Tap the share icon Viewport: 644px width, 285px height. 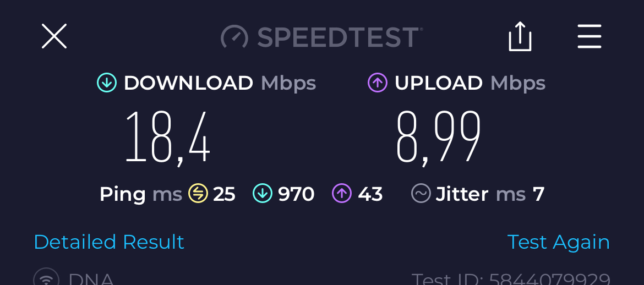click(x=520, y=36)
